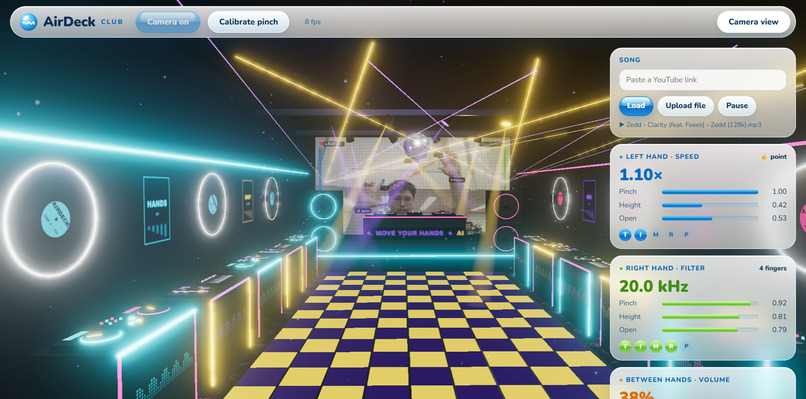Click the RIGHT HAND · FILTER heading
The height and width of the screenshot is (399, 806).
tap(665, 268)
